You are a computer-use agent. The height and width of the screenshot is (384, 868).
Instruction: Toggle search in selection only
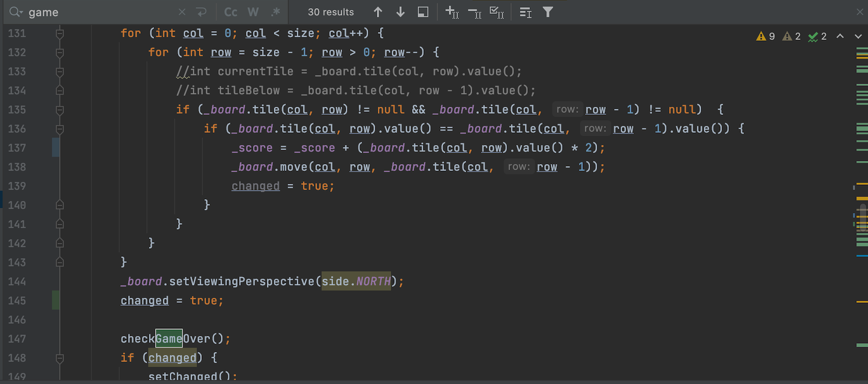click(x=423, y=12)
